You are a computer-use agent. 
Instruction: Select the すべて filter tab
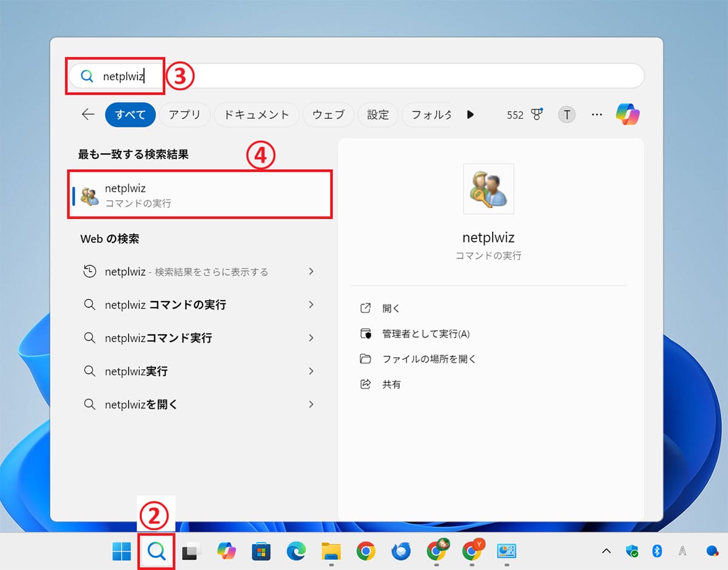coord(130,115)
